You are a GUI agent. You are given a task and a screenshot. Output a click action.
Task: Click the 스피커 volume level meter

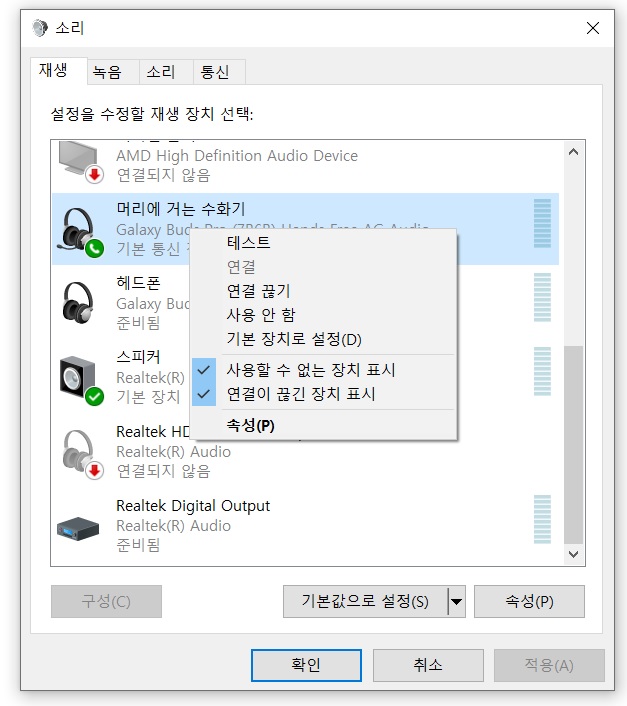tap(542, 371)
